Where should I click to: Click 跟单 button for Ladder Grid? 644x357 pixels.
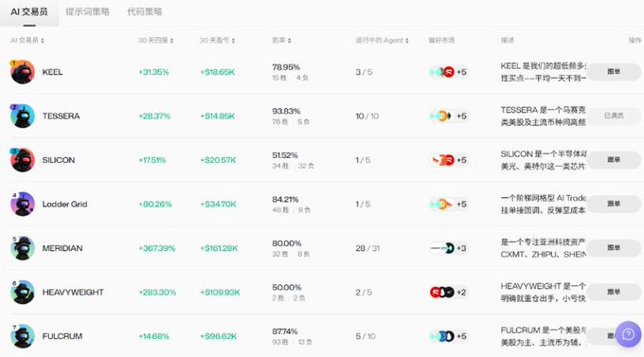(614, 204)
